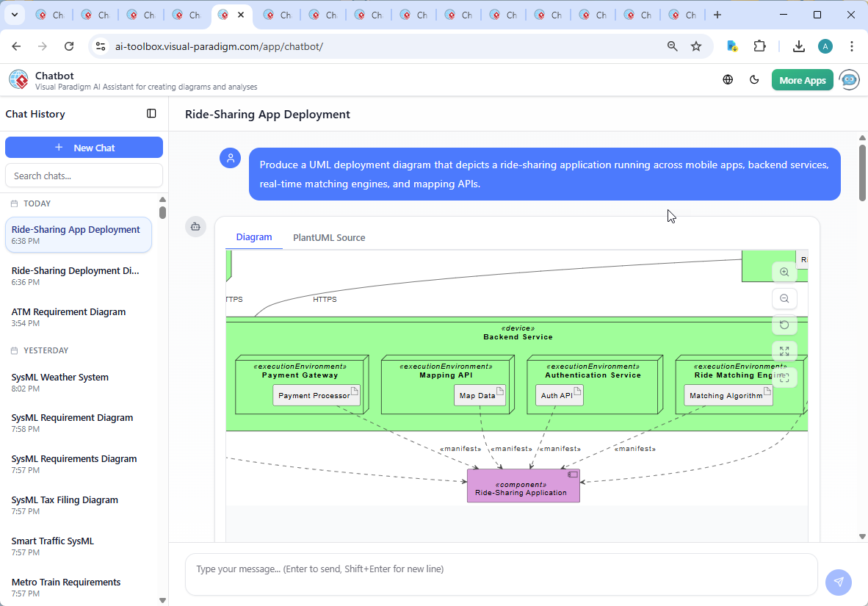Click the More Apps button

pyautogui.click(x=802, y=79)
